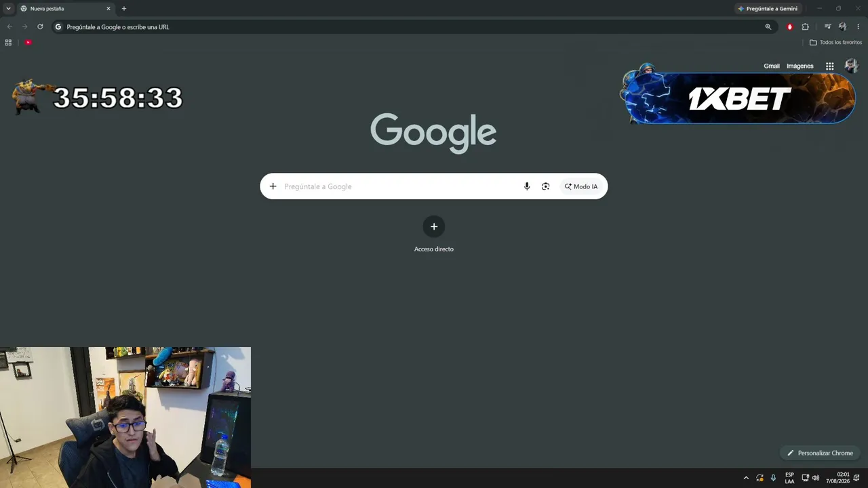
Task: Open the Todos los favoritos folder
Action: coord(835,43)
